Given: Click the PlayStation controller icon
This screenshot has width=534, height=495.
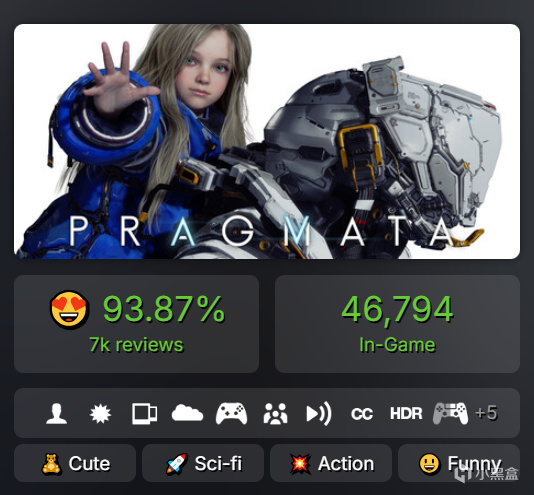Looking at the screenshot, I should click(x=450, y=414).
